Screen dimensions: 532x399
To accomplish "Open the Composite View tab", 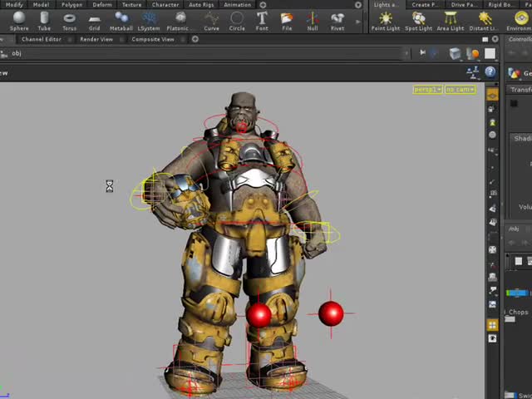I will tap(153, 39).
